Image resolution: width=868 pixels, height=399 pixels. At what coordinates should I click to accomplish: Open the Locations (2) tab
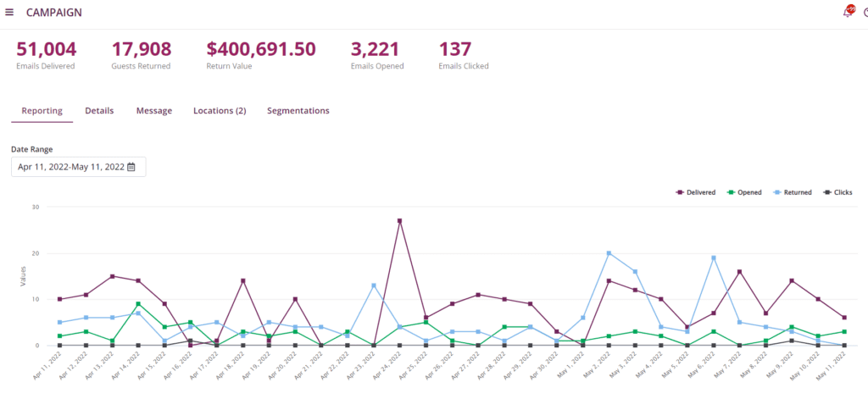click(220, 111)
